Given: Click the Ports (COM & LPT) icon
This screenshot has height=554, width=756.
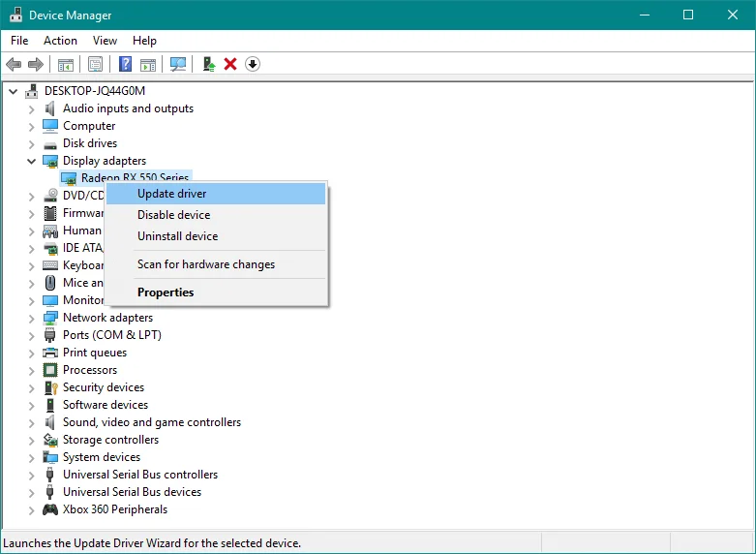Looking at the screenshot, I should pos(50,335).
